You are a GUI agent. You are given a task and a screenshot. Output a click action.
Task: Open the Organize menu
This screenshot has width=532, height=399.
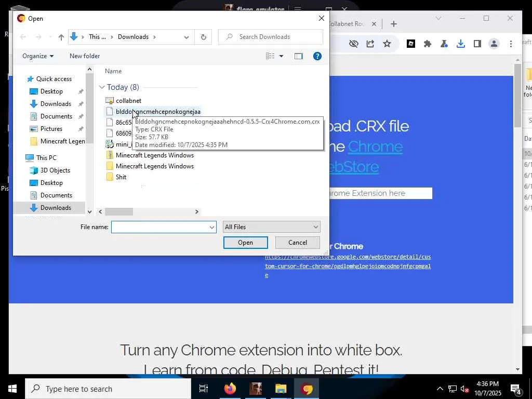[37, 56]
